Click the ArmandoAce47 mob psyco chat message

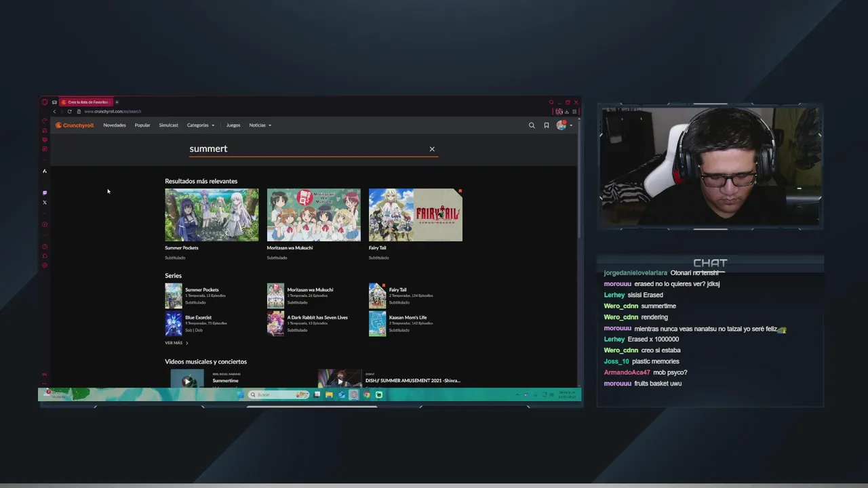[x=646, y=373]
